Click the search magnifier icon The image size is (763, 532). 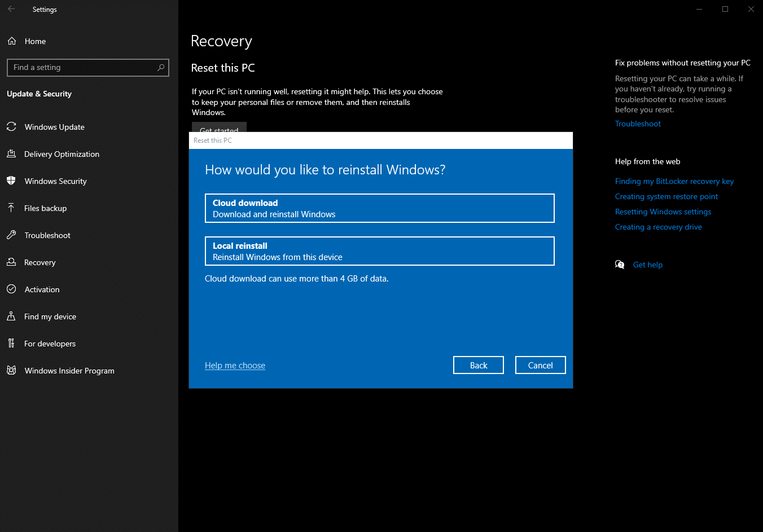click(x=161, y=67)
